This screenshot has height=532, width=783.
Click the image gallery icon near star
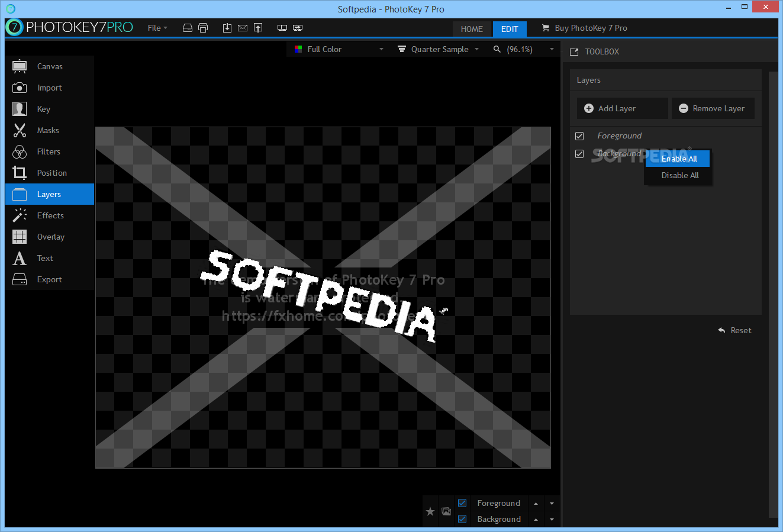pyautogui.click(x=446, y=511)
